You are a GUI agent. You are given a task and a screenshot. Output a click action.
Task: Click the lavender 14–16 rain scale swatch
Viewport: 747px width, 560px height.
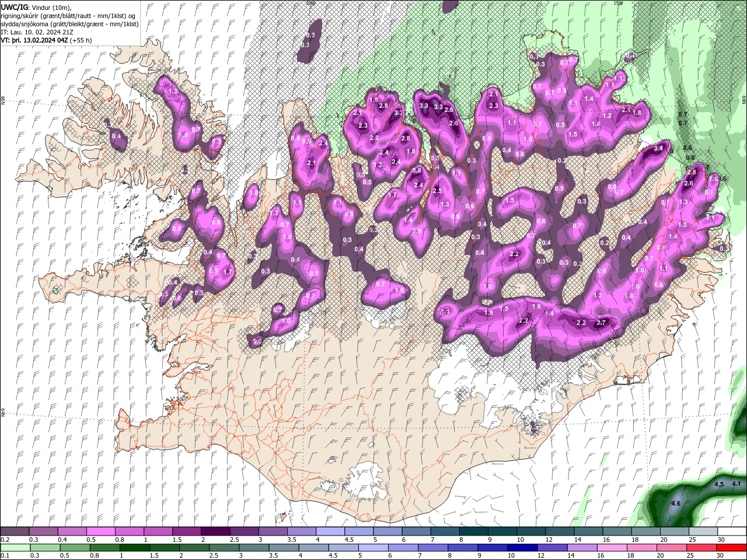(x=582, y=547)
